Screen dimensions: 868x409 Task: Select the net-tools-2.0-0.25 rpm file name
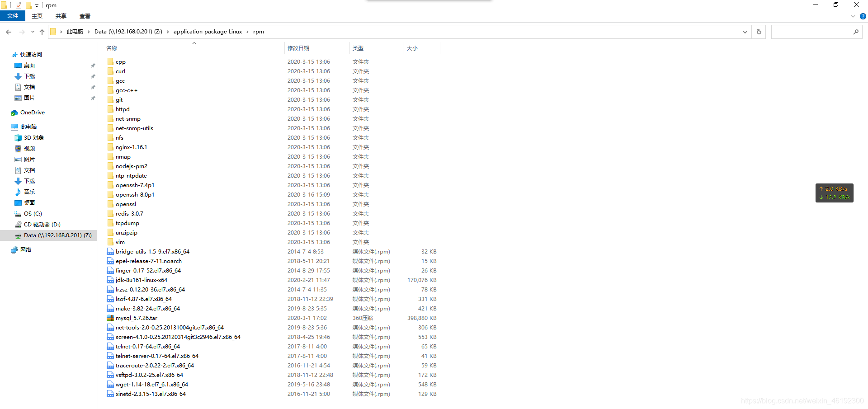(170, 328)
